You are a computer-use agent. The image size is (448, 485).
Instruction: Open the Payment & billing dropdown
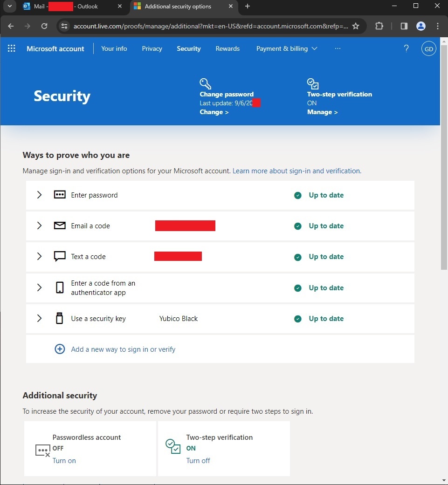(287, 48)
